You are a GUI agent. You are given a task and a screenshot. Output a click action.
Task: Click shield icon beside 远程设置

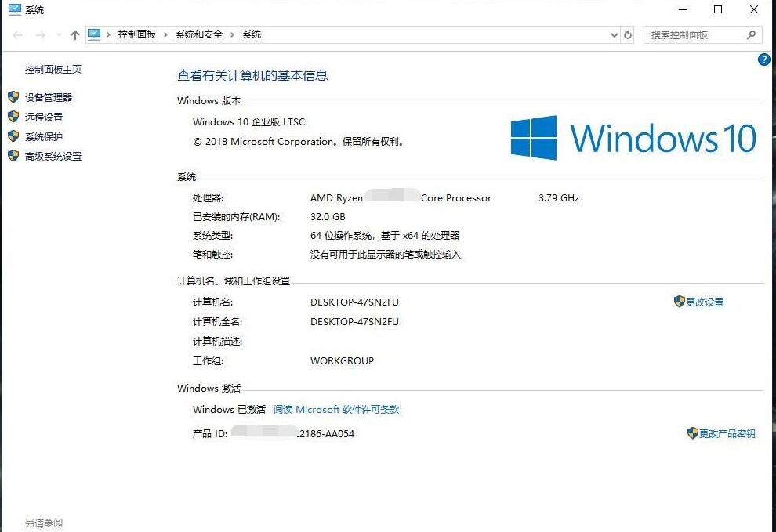(x=13, y=117)
